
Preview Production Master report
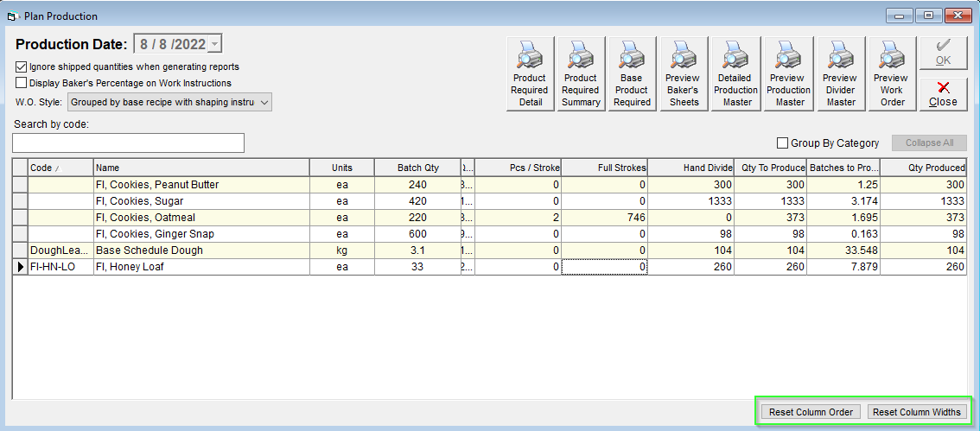pyautogui.click(x=788, y=73)
